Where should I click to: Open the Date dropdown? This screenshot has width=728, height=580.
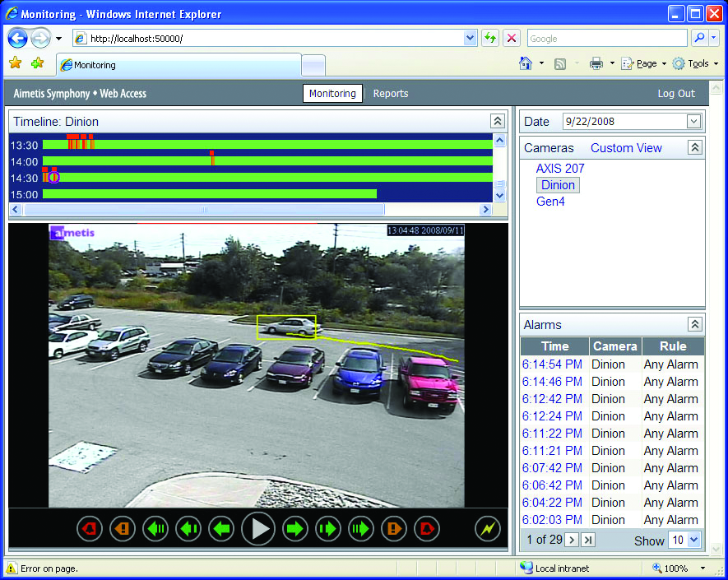click(693, 122)
